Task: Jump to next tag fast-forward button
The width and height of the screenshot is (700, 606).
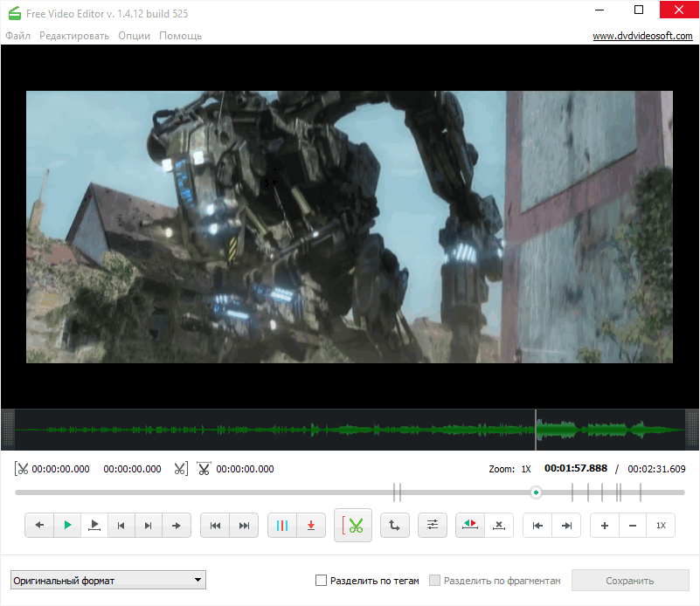Action: tap(244, 526)
